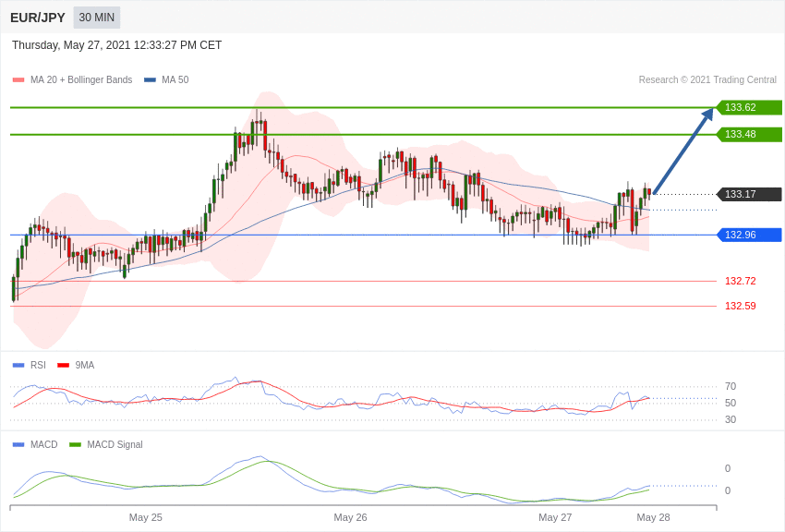Click the MACD blue legend swatch
Viewport: 785px width, 532px height.
[18, 444]
